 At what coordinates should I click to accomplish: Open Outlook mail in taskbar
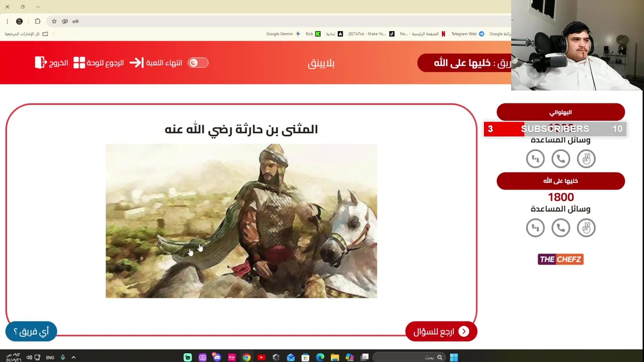tap(291, 357)
